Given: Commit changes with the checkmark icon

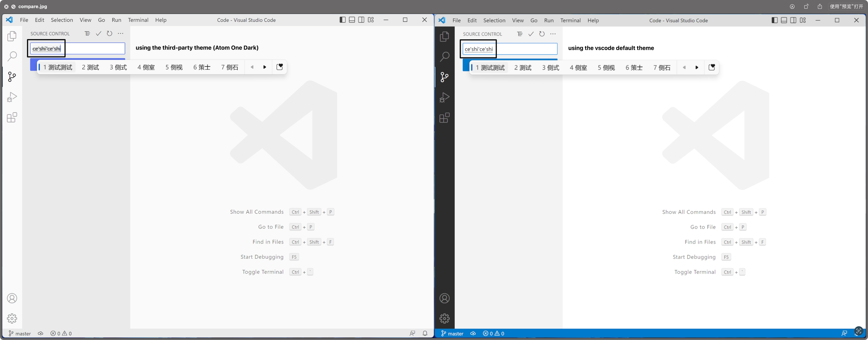Looking at the screenshot, I should click(98, 33).
